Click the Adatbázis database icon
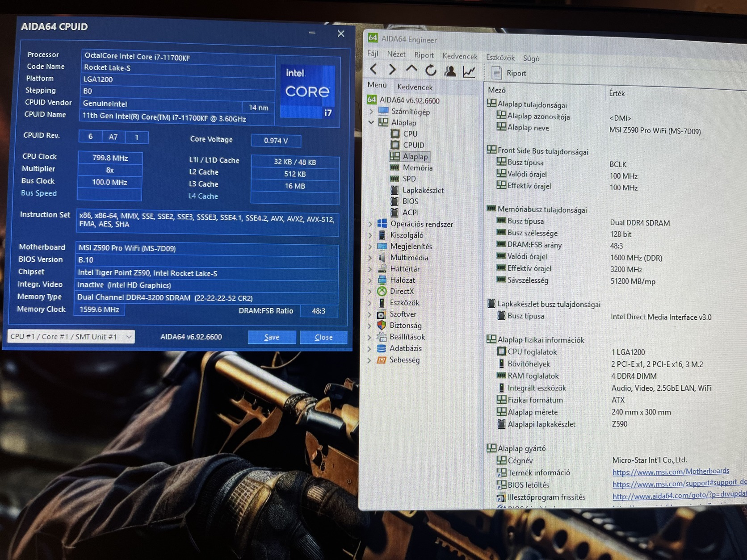 pyautogui.click(x=382, y=348)
